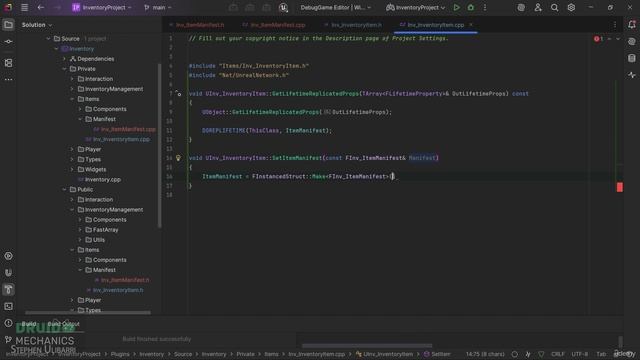Open the Explorer folder tool window icon
The height and width of the screenshot is (360, 640).
coord(8,25)
